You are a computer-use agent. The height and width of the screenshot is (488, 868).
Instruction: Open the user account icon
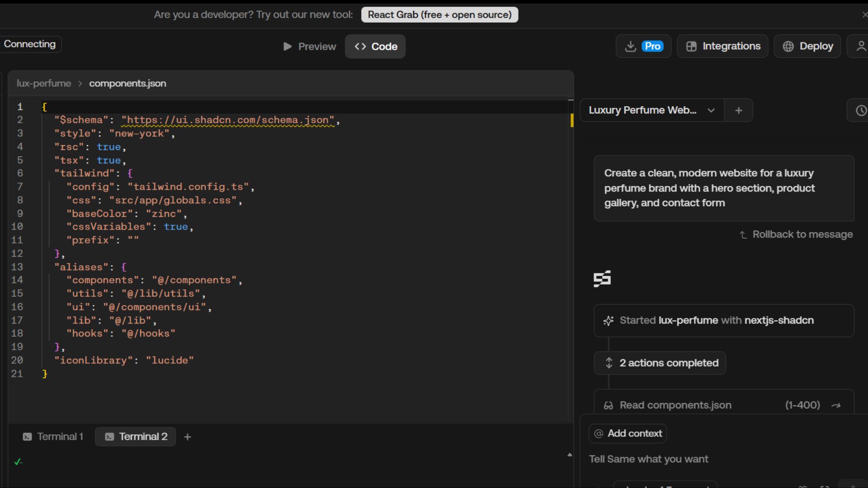pyautogui.click(x=861, y=46)
